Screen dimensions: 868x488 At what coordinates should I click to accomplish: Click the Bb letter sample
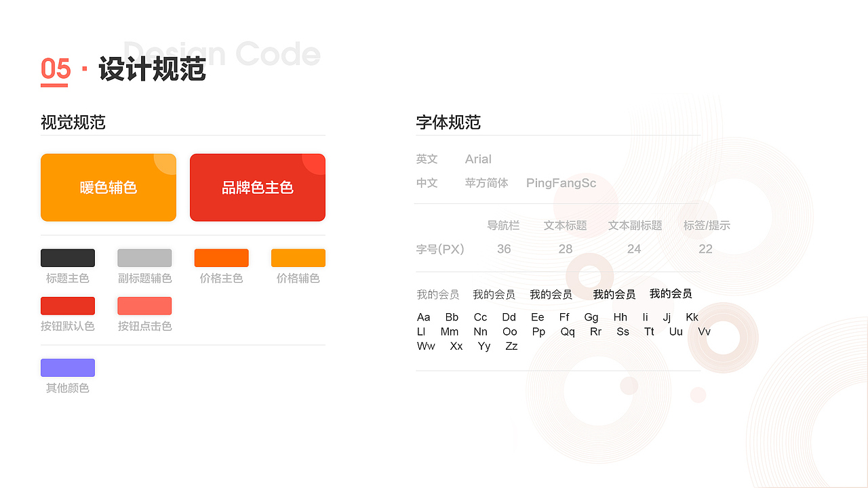(x=452, y=317)
